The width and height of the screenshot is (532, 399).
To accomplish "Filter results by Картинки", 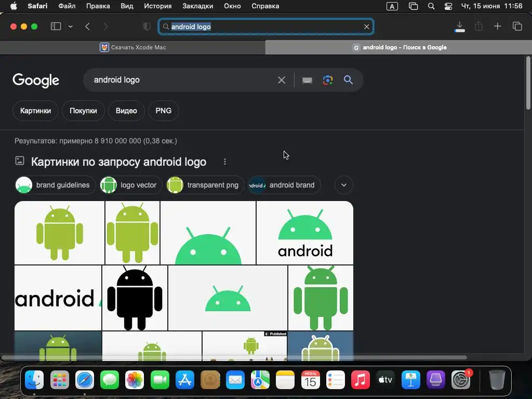I will [36, 111].
